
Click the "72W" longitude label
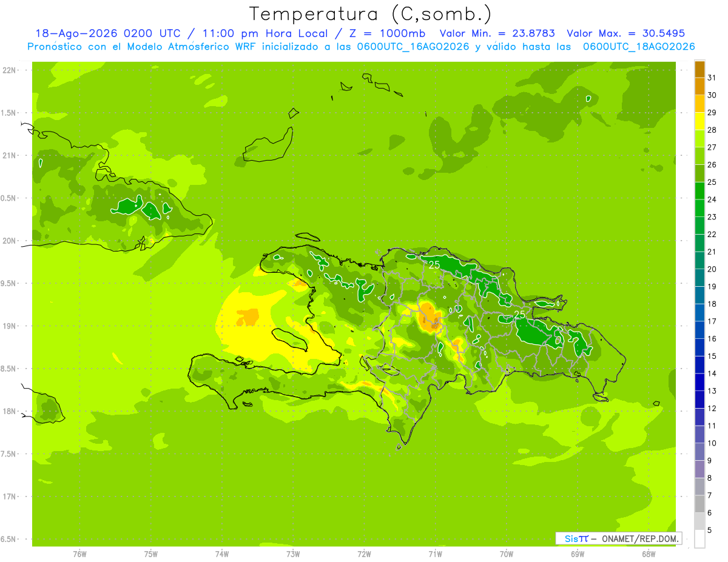pos(364,554)
